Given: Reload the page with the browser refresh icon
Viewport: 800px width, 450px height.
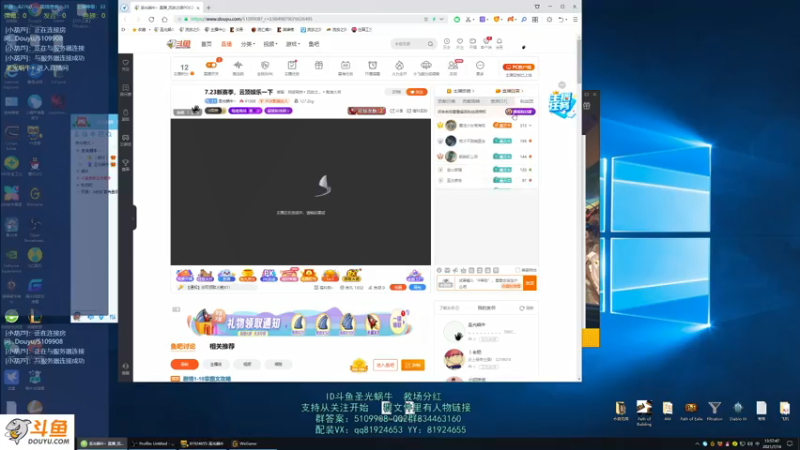Looking at the screenshot, I should (152, 19).
